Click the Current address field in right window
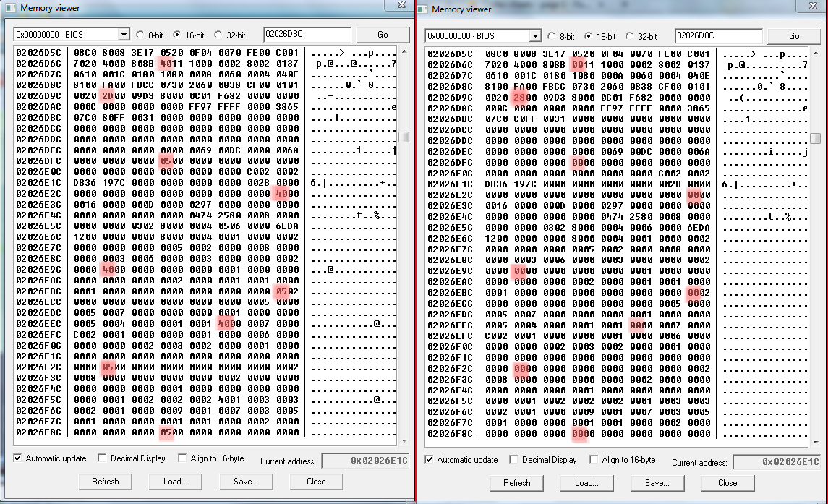 point(777,462)
